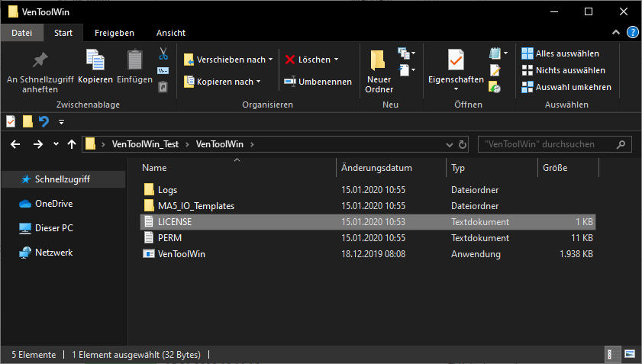Click the blue help question mark icon
This screenshot has width=642, height=364.
[x=632, y=32]
